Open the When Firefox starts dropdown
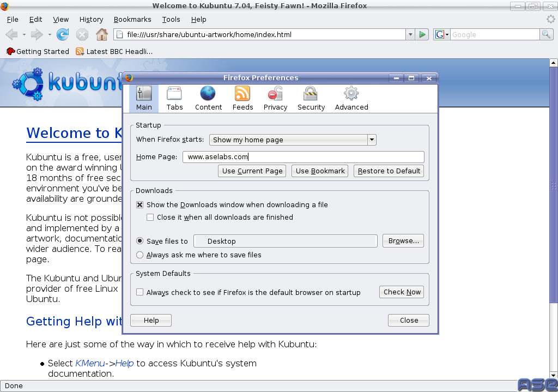Viewport: 558px width, 392px height. tap(293, 140)
